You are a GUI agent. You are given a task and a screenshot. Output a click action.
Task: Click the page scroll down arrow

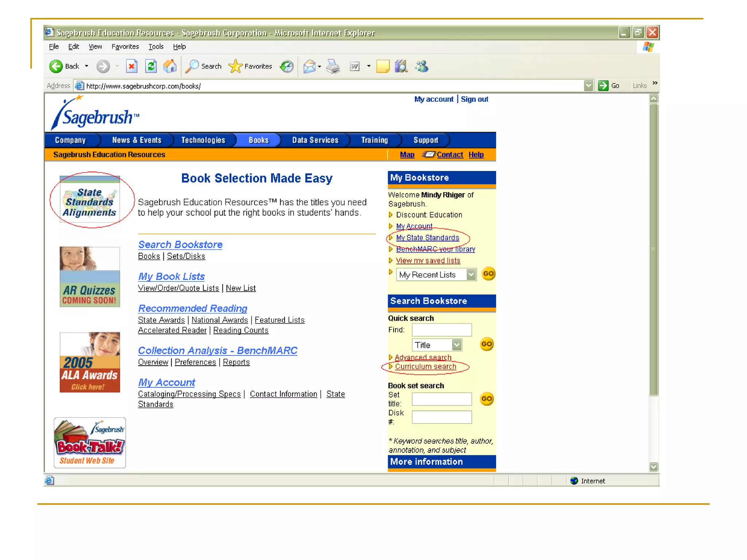click(x=654, y=466)
